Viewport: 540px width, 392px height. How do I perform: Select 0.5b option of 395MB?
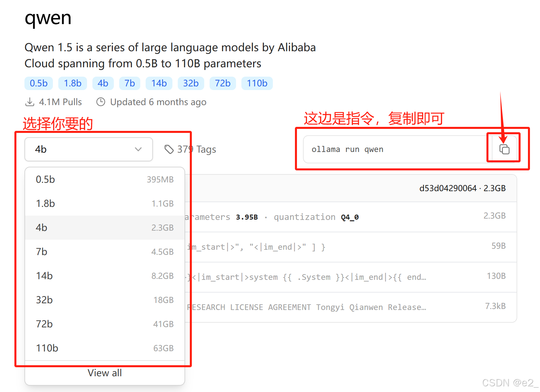click(x=105, y=179)
